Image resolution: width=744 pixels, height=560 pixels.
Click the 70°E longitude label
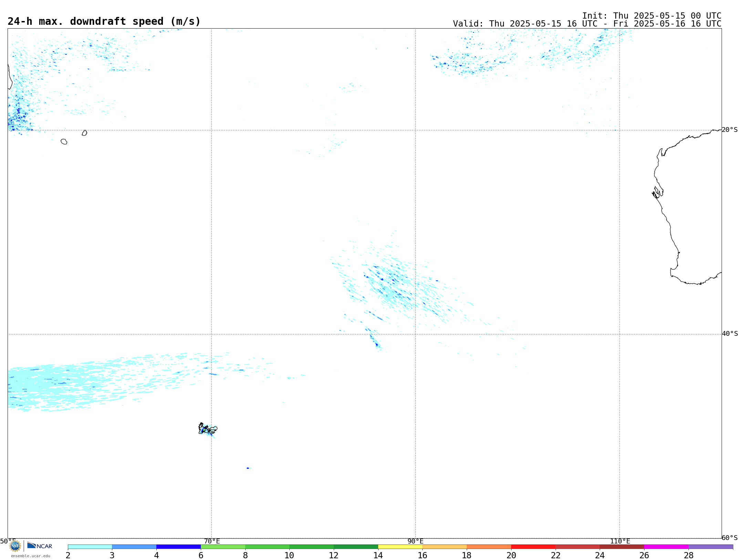pyautogui.click(x=212, y=541)
